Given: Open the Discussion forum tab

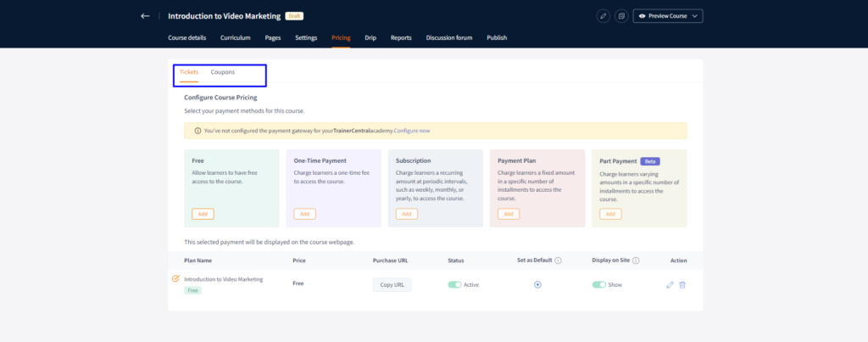Looking at the screenshot, I should tap(449, 37).
